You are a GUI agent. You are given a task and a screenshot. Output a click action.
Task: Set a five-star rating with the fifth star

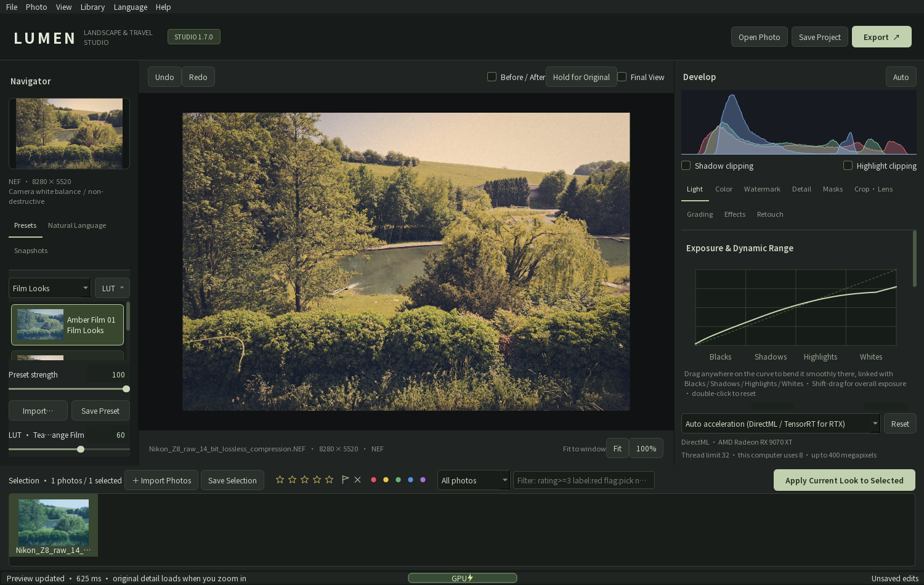point(329,480)
